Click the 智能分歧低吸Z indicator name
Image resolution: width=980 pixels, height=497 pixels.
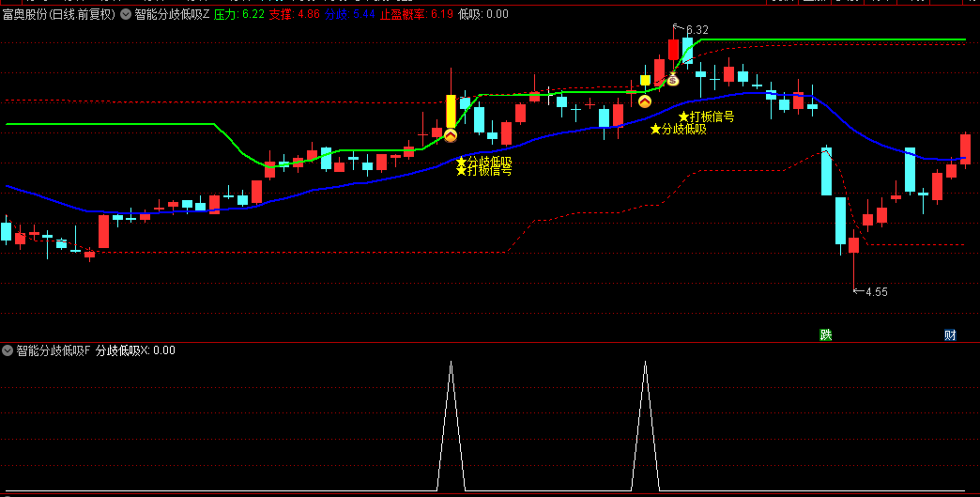point(172,14)
